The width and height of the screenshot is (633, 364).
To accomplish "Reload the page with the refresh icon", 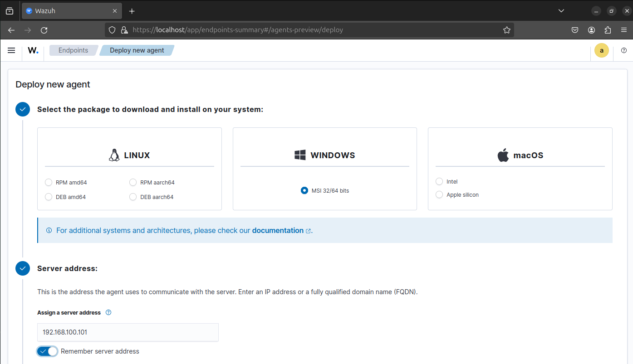I will tap(44, 30).
